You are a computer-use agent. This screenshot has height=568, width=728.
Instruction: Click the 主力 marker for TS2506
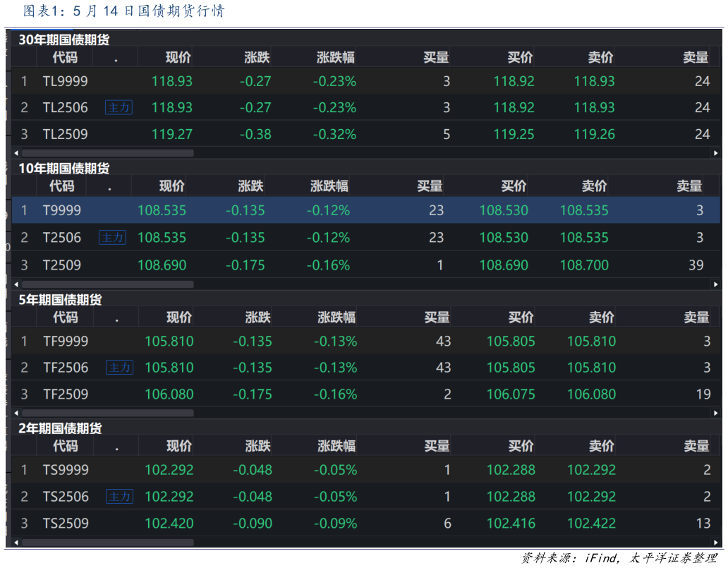tap(119, 497)
